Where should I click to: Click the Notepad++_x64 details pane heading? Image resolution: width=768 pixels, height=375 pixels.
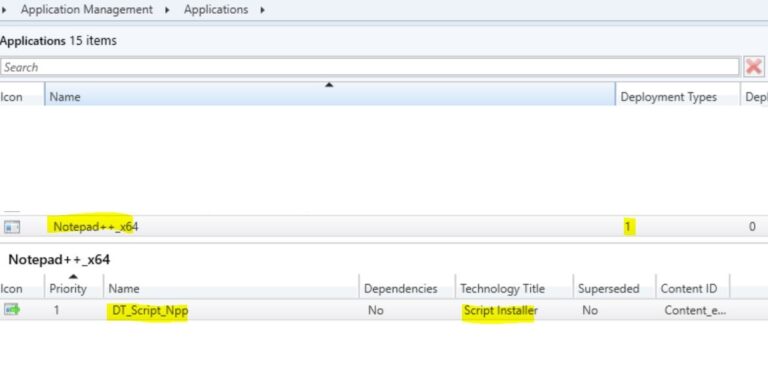point(59,259)
